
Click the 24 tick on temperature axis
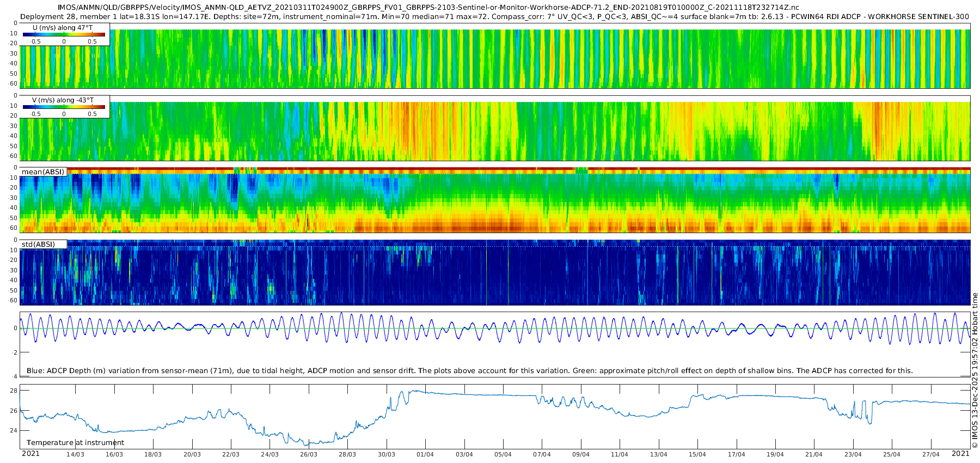[x=14, y=430]
